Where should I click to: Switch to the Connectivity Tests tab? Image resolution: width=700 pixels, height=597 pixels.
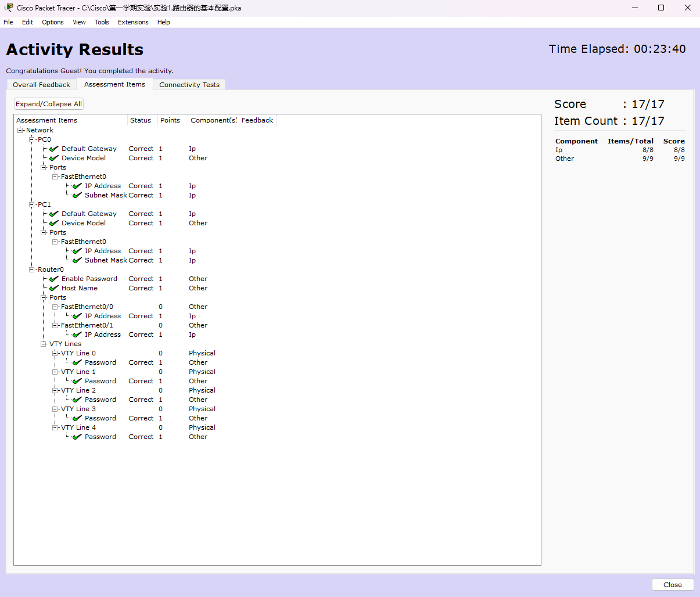[189, 85]
